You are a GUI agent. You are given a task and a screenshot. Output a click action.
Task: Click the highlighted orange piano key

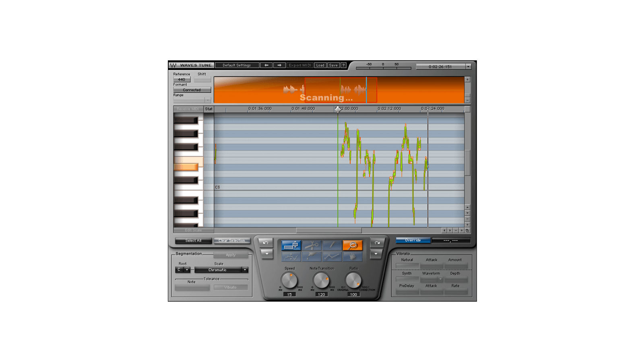[x=186, y=167]
